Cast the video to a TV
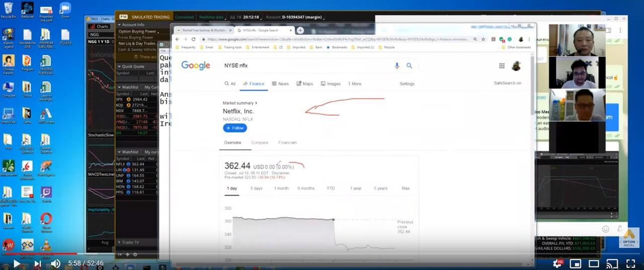The image size is (644, 270). [612, 263]
